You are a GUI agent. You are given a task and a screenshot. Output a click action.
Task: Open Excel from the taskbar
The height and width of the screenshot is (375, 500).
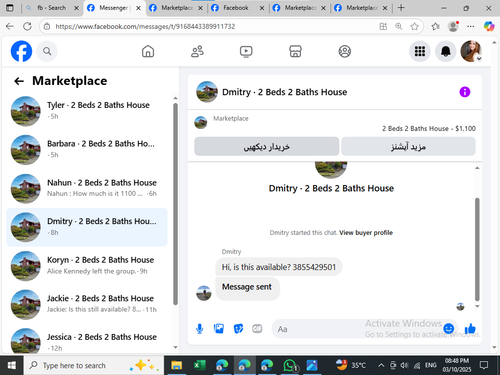pyautogui.click(x=200, y=365)
